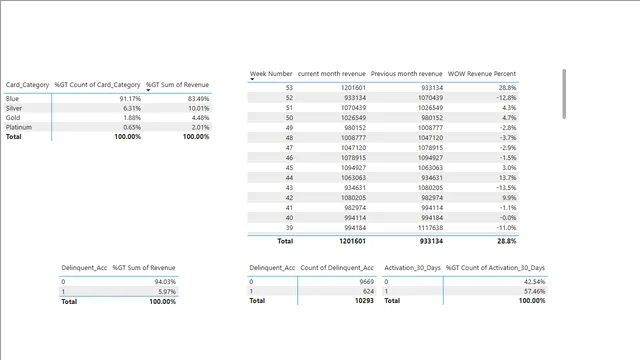Click the 28.8% WOW value for week 53
This screenshot has height=360, width=640.
pyautogui.click(x=507, y=88)
